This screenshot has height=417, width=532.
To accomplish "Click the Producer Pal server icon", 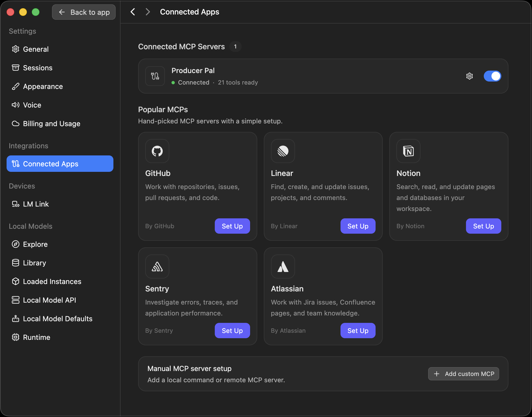I will (155, 76).
